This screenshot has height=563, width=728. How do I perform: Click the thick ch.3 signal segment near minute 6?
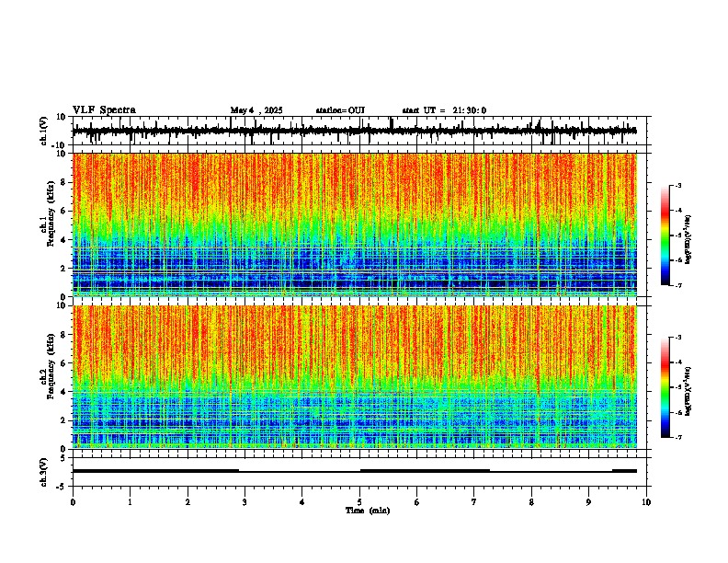click(425, 471)
